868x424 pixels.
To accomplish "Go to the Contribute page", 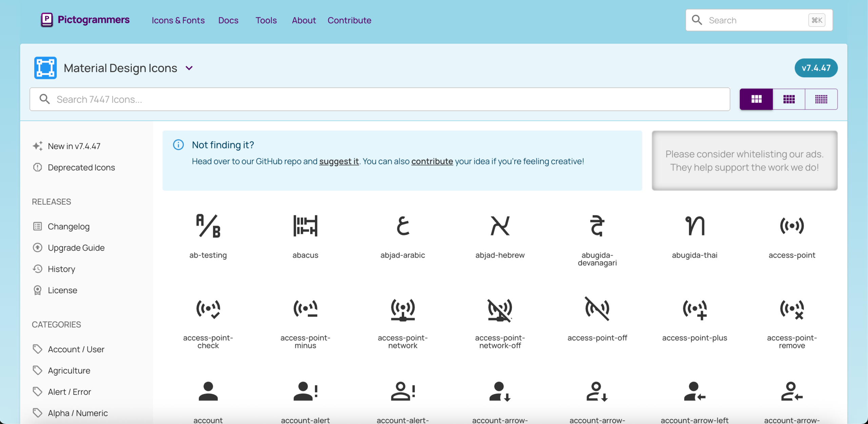I will (x=349, y=20).
